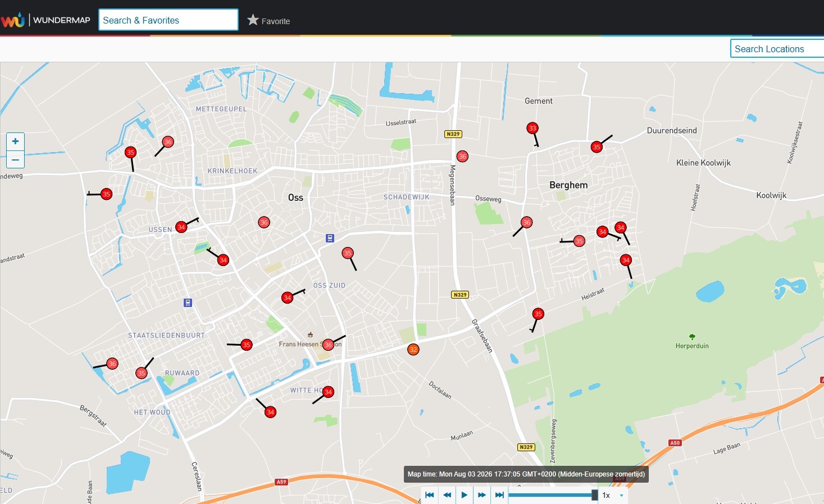Select the station marker 33 near Gement
The height and width of the screenshot is (504, 824).
[x=532, y=128]
